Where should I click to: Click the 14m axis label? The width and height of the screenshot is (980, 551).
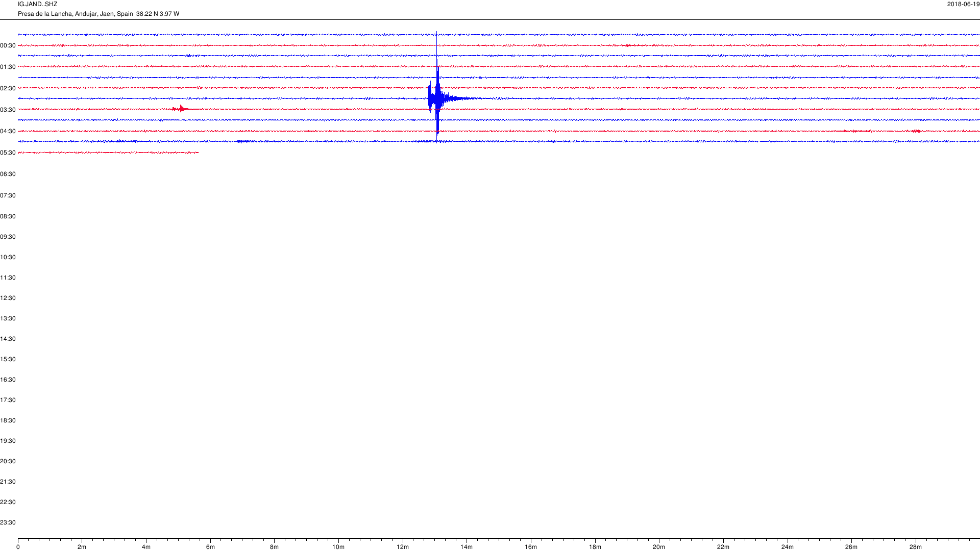(x=467, y=547)
